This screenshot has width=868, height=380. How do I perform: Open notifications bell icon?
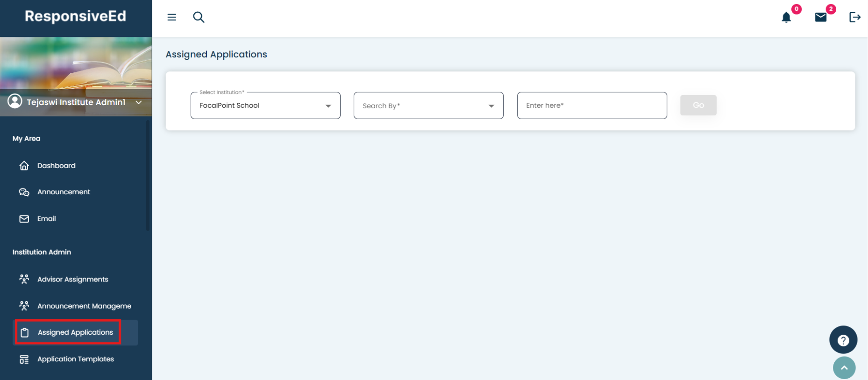[x=786, y=18]
